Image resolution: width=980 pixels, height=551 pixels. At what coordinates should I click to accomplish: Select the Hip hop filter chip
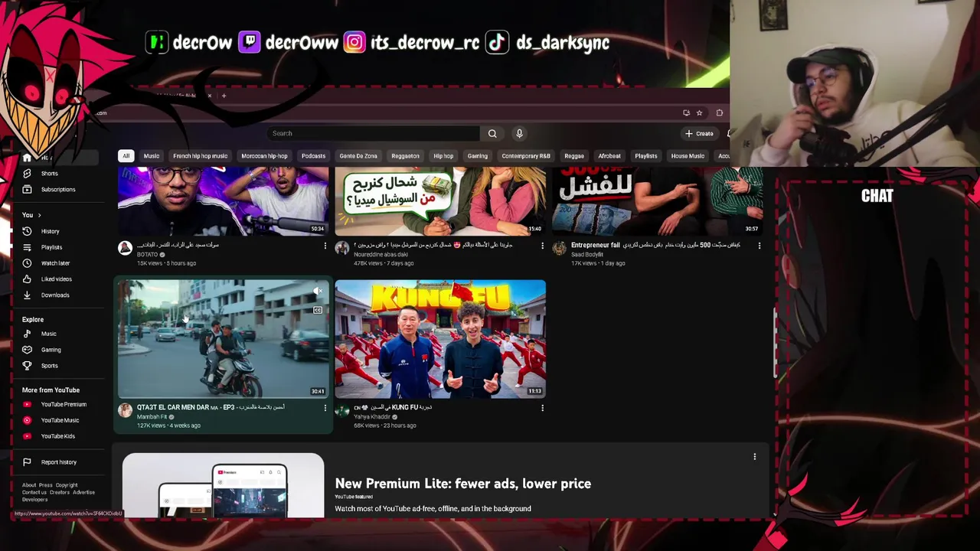443,156
